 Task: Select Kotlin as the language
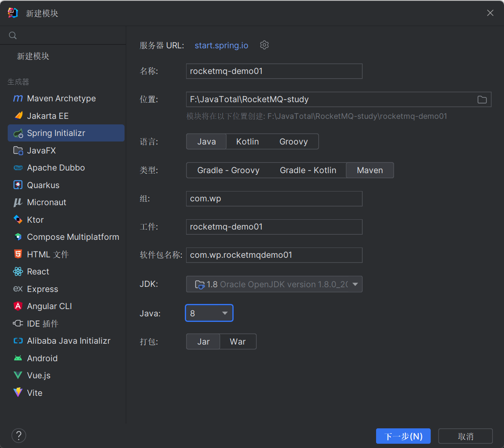247,141
